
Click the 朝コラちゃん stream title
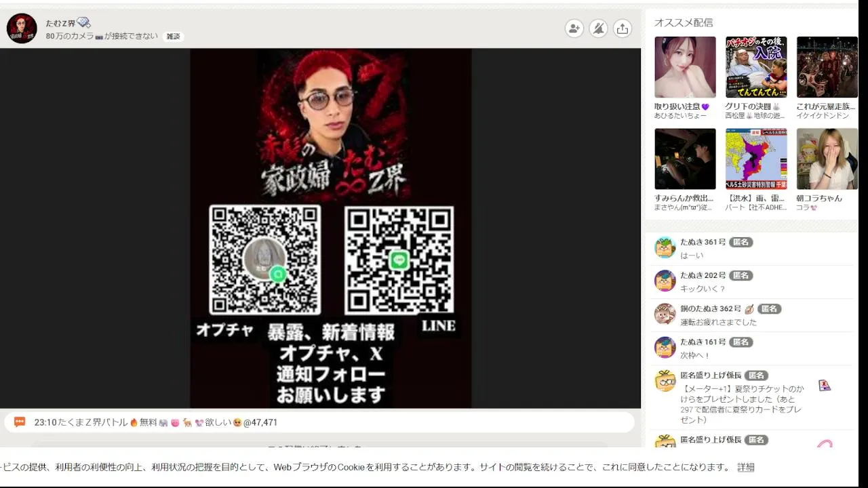pyautogui.click(x=819, y=198)
